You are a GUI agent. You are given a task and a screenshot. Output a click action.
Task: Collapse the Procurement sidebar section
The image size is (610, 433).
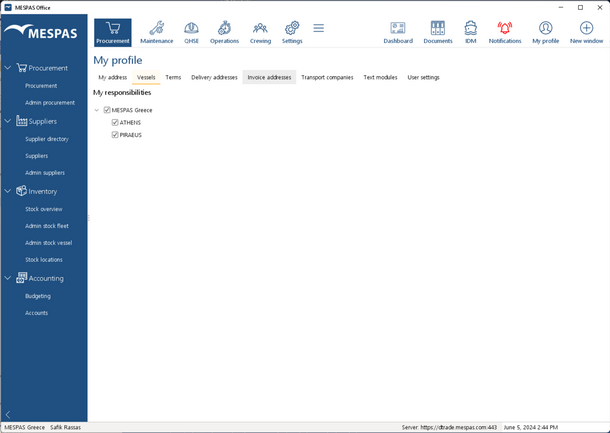(7, 68)
